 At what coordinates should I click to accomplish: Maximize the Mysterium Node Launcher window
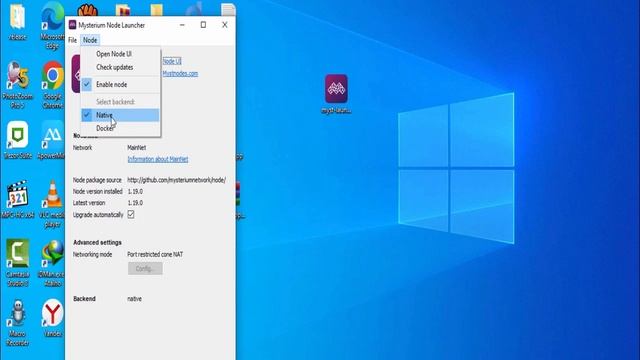click(x=203, y=25)
